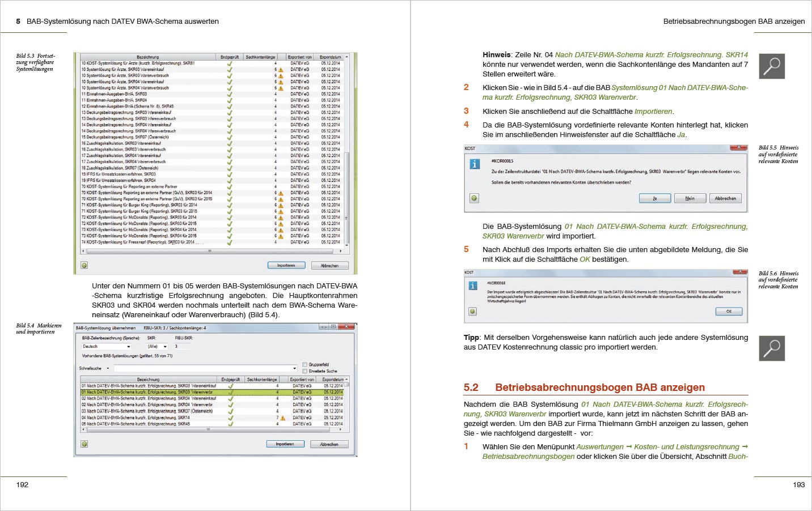The image size is (812, 511).
Task: Enable the Gruppierfeld checkbox
Action: (305, 365)
